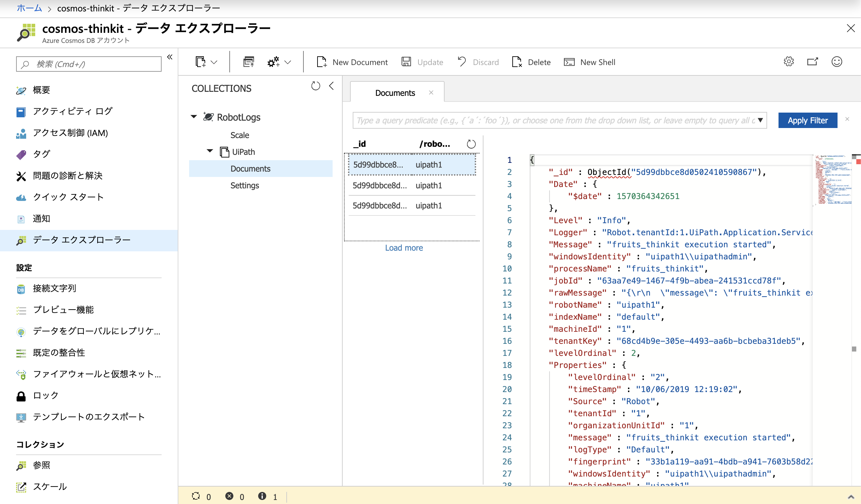Screen dimensions: 861x504
Task: Click the Update save icon
Action: [x=406, y=62]
